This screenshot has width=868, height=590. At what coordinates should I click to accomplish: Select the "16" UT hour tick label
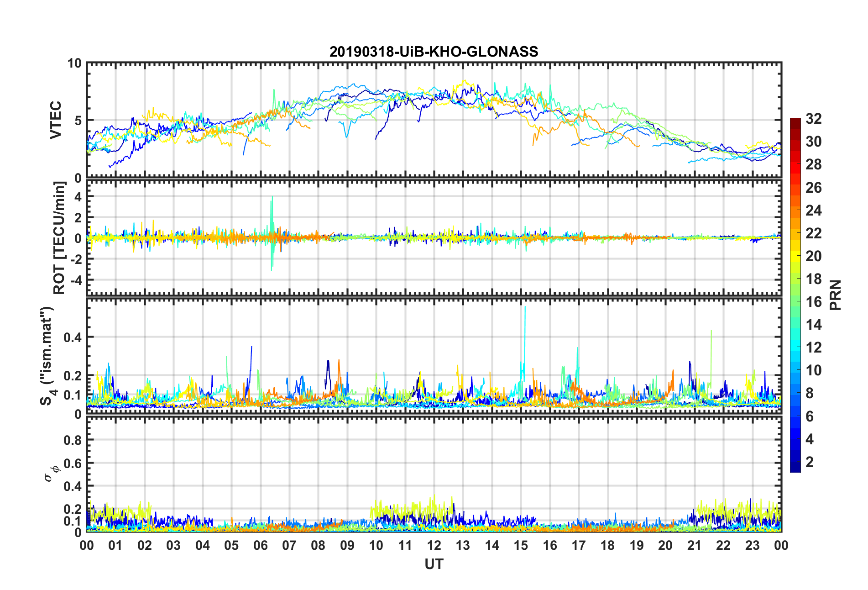(550, 545)
